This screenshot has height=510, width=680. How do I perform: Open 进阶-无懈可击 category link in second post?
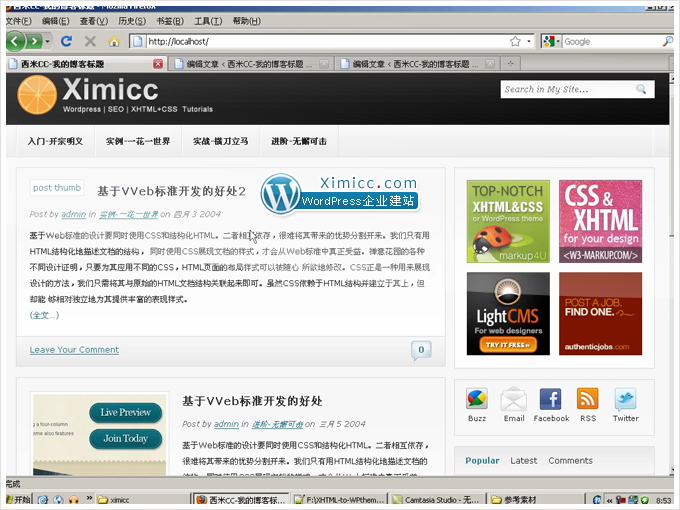click(278, 424)
